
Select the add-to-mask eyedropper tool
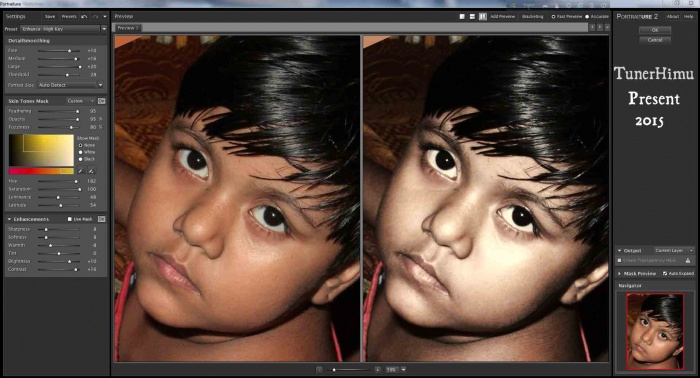click(x=91, y=171)
